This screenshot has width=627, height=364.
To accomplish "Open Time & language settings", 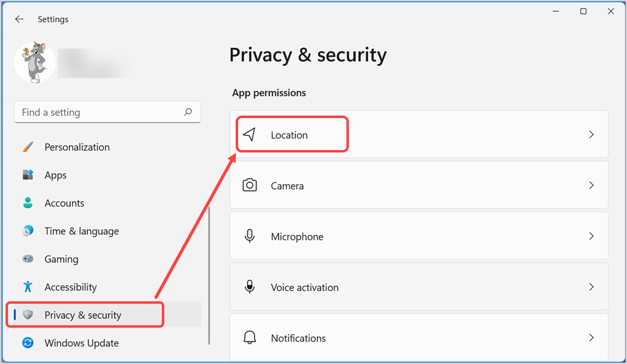I will [81, 231].
